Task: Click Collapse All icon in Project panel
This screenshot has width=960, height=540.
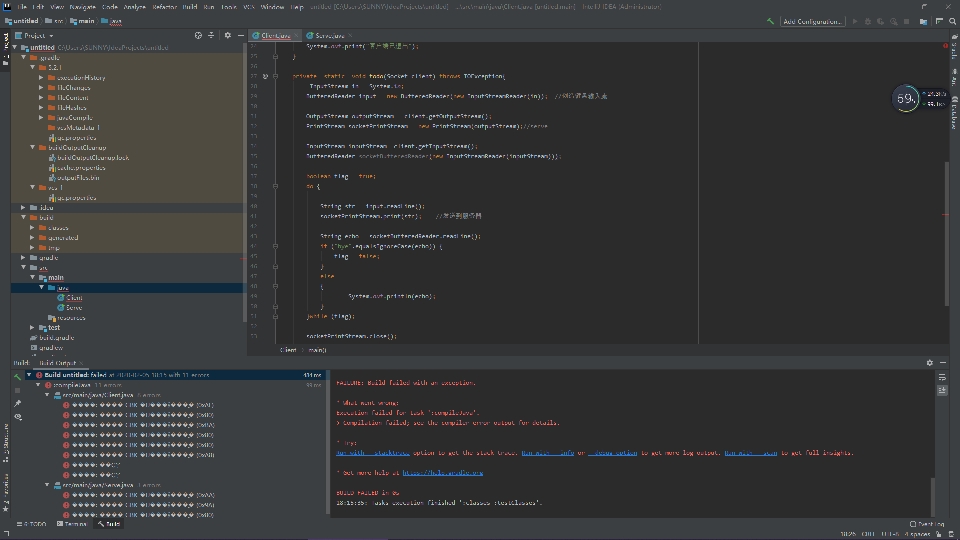Action: 212,35
